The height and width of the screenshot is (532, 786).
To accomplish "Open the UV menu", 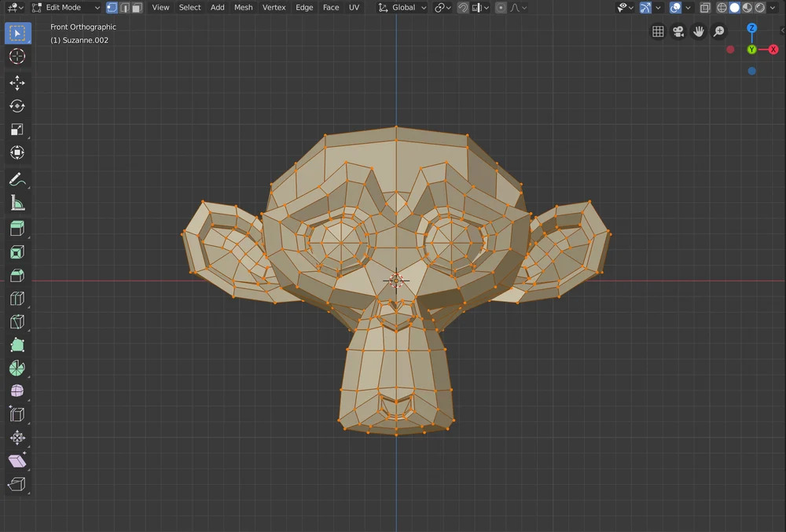I will coord(354,8).
